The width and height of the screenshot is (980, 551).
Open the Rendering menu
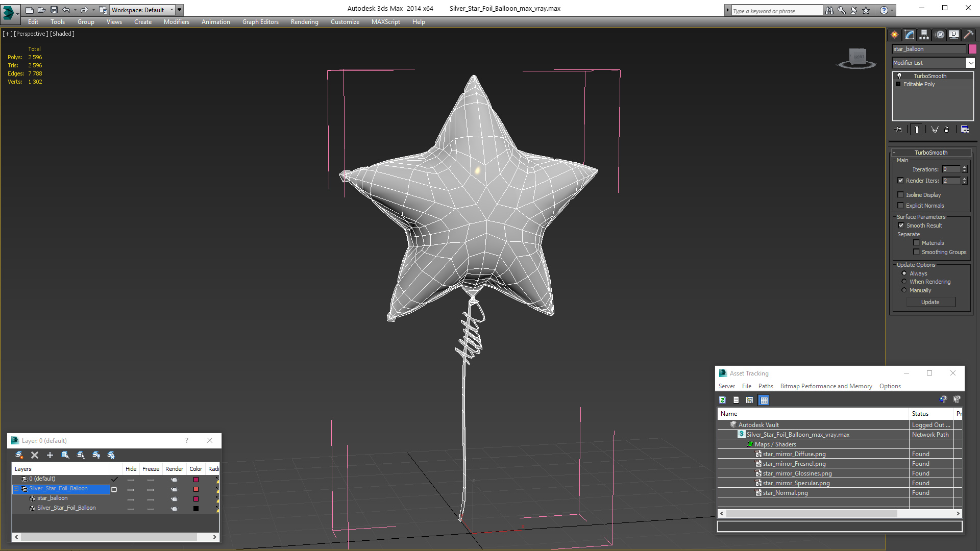point(304,22)
